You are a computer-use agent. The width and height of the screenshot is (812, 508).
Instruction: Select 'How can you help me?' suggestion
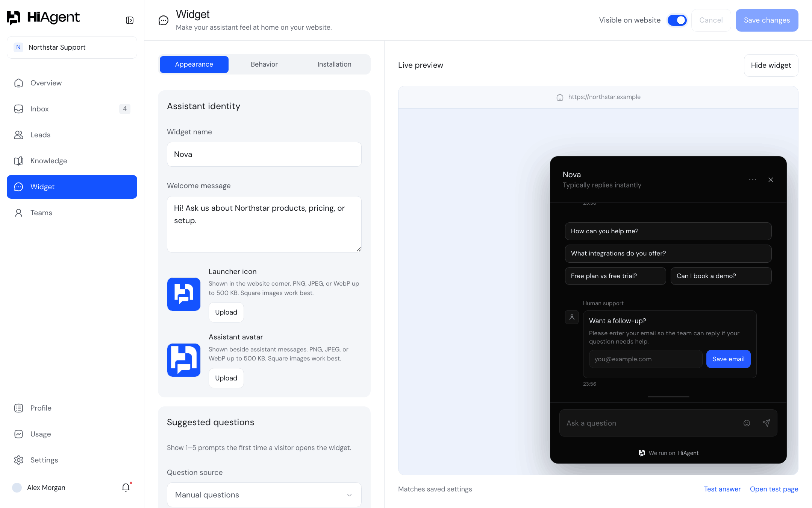click(x=668, y=231)
